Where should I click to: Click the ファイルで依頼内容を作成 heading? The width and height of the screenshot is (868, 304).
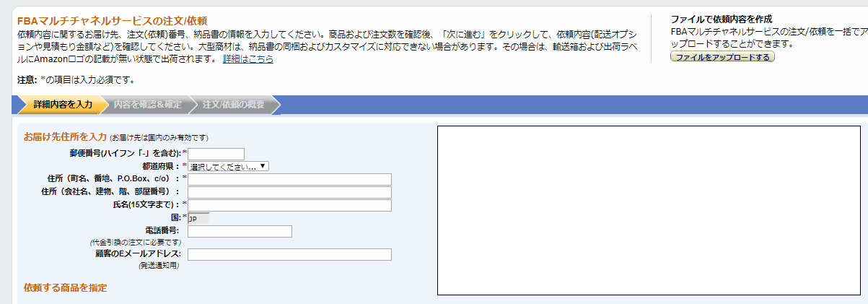coord(722,19)
